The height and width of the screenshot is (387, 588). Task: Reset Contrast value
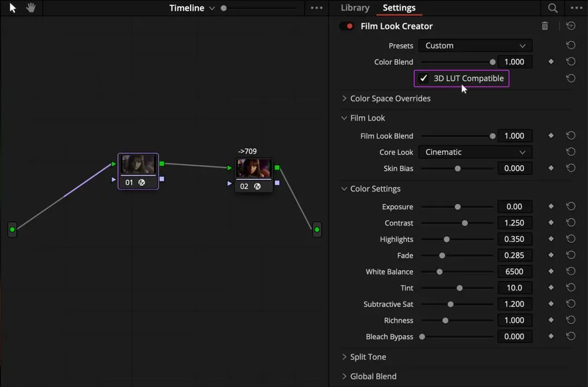coord(571,222)
